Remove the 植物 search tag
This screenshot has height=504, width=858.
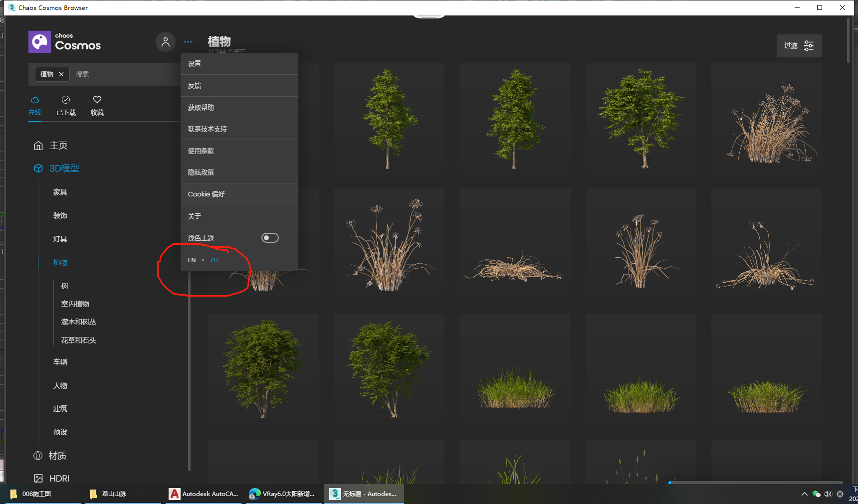pyautogui.click(x=61, y=74)
